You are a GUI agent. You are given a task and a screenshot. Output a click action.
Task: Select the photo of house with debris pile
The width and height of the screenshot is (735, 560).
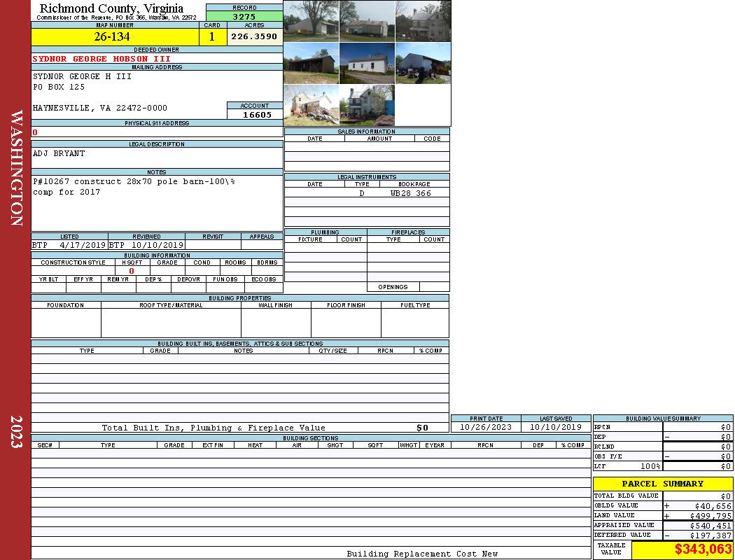pyautogui.click(x=311, y=105)
